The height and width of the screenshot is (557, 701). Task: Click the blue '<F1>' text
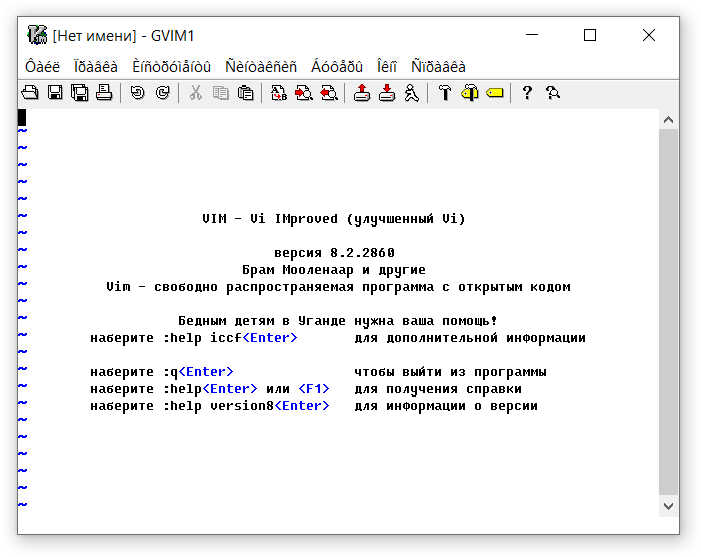click(x=314, y=389)
